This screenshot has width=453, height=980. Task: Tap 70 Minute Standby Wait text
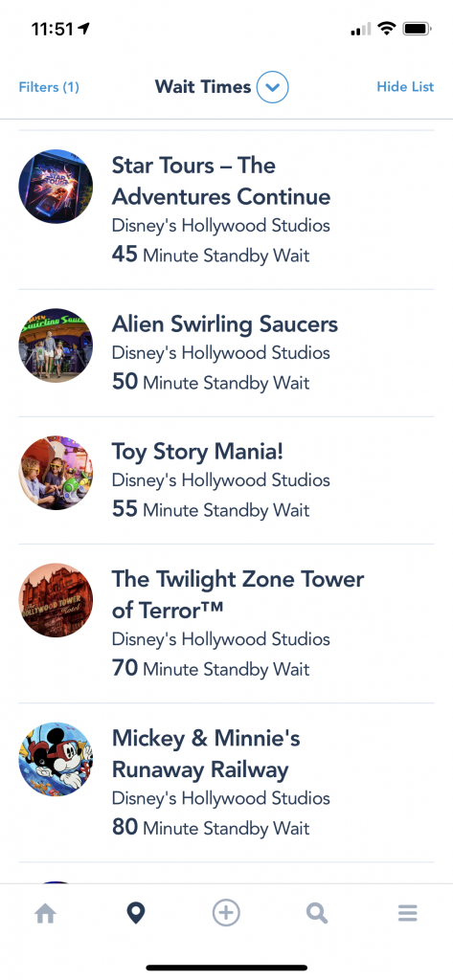point(211,668)
